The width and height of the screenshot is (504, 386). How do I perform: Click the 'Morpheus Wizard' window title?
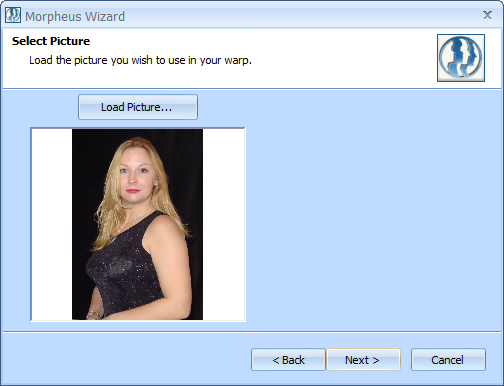pos(75,16)
